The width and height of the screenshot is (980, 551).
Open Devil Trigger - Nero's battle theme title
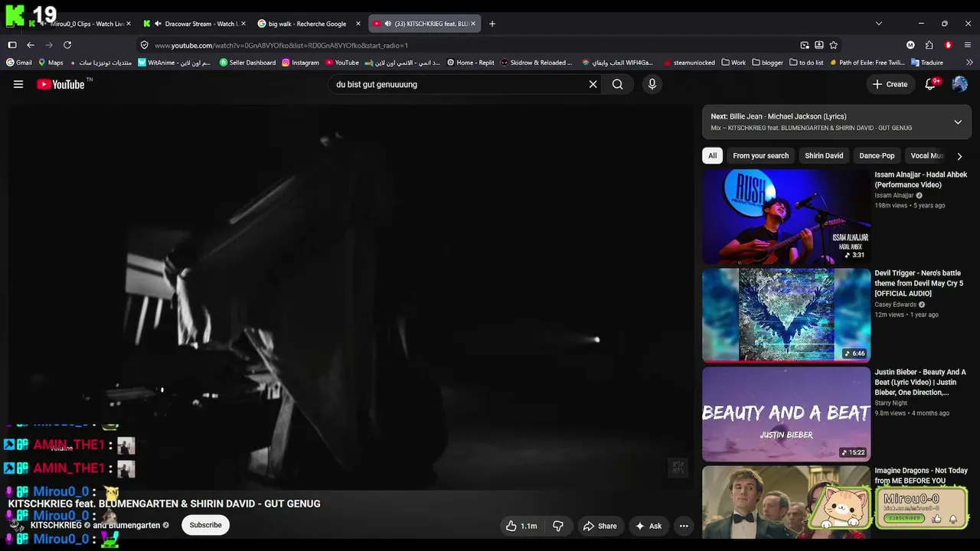point(920,283)
